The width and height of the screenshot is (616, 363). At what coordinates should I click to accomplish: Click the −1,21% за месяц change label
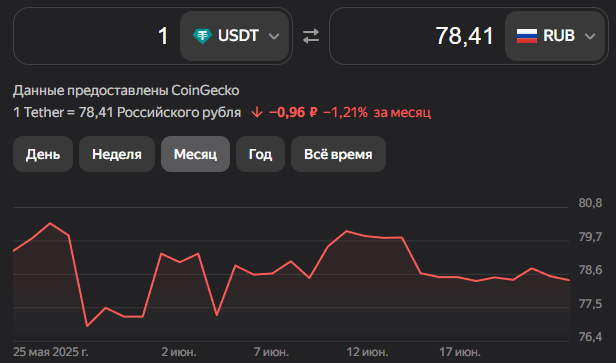point(377,112)
